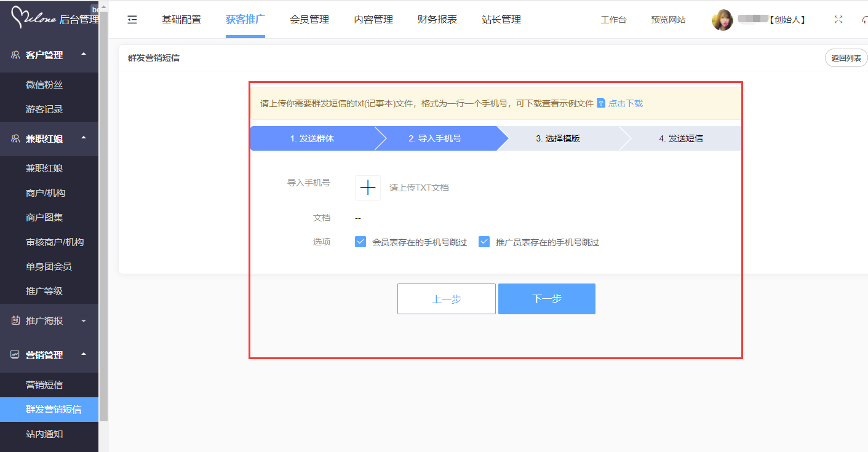This screenshot has width=868, height=452.
Task: Click the 工作台 link
Action: click(x=613, y=20)
